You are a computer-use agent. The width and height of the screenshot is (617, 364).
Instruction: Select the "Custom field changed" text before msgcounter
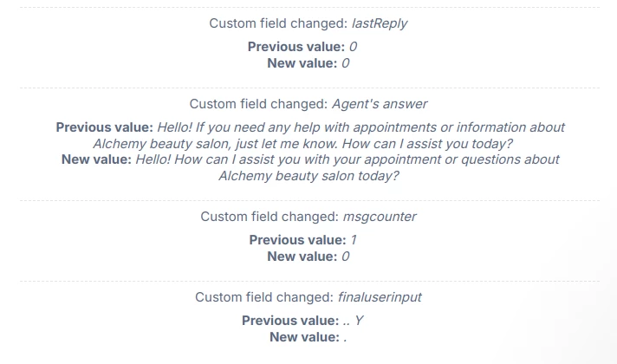[270, 216]
